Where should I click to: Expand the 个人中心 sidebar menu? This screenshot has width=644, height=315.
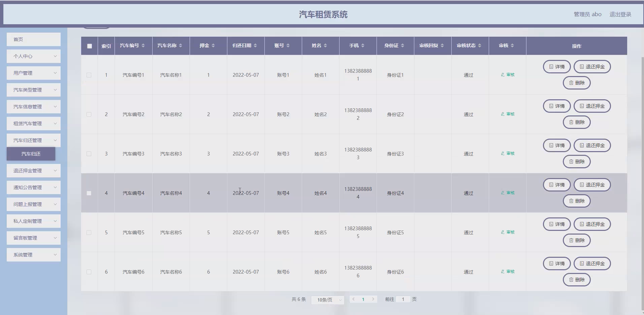34,56
